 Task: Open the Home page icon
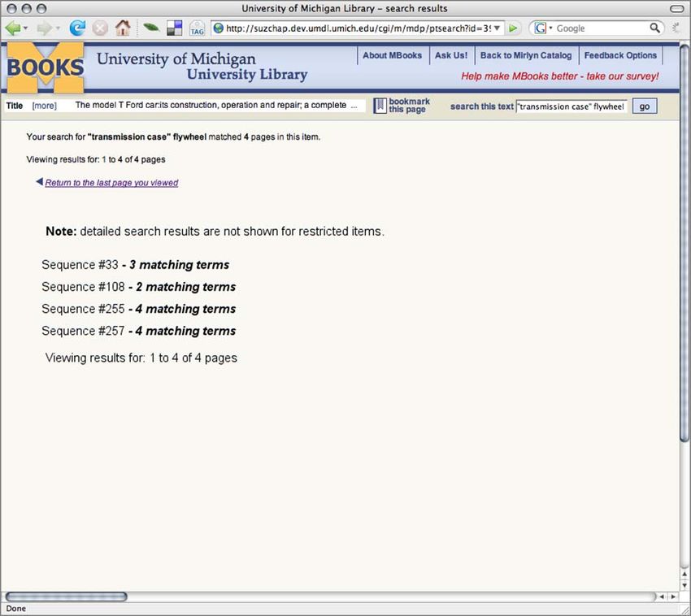pos(123,28)
